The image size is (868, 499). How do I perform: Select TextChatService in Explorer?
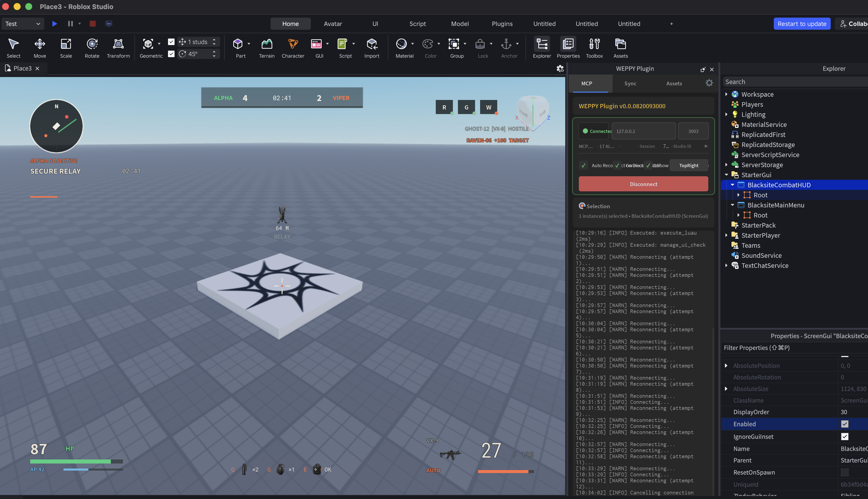point(764,265)
